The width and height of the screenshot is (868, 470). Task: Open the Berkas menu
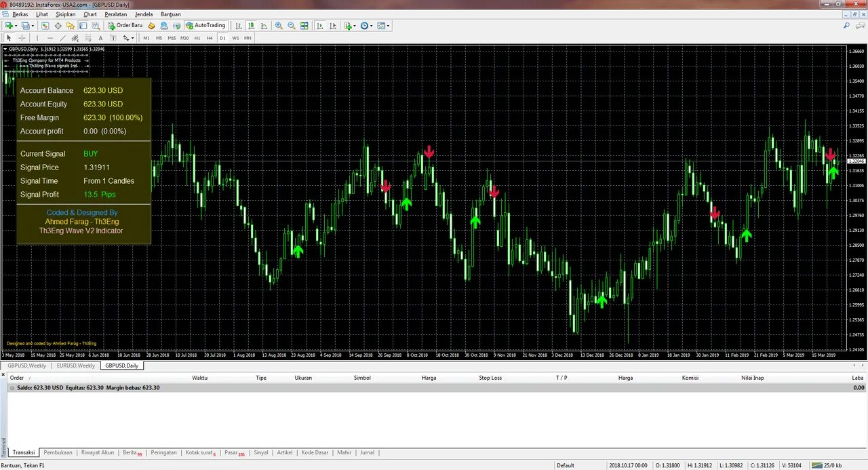(x=20, y=14)
